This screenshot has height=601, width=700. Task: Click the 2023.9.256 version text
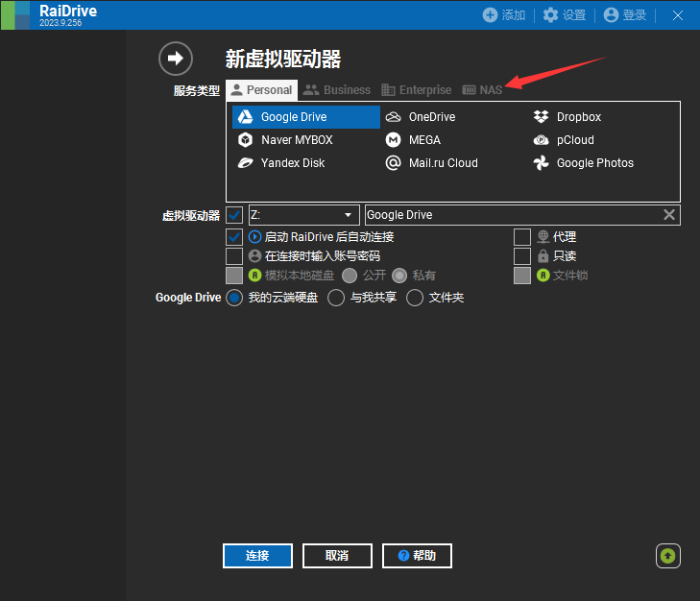60,23
